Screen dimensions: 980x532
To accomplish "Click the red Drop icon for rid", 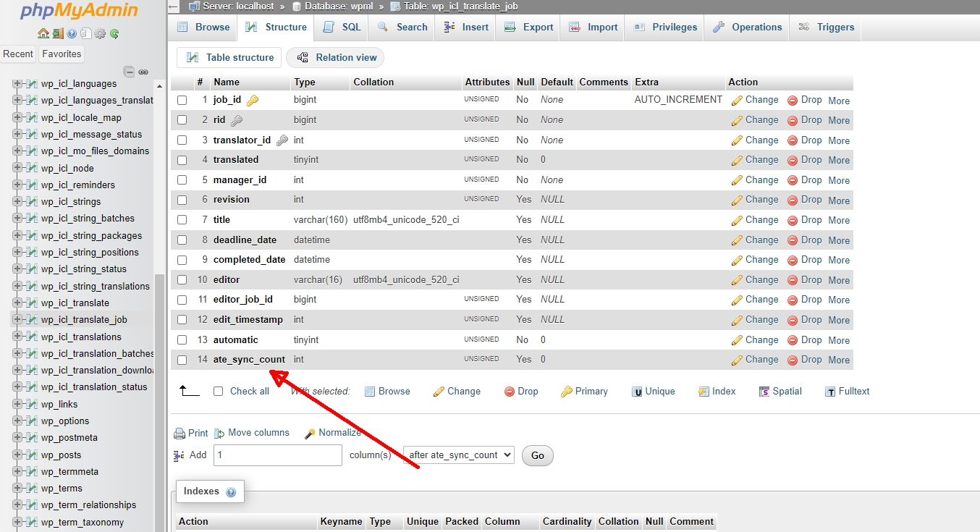I will point(793,120).
